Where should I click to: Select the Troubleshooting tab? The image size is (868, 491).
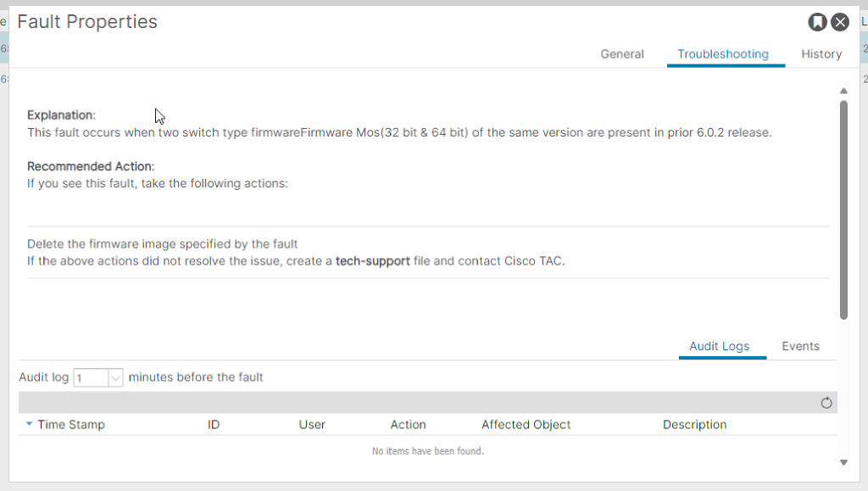(x=723, y=54)
